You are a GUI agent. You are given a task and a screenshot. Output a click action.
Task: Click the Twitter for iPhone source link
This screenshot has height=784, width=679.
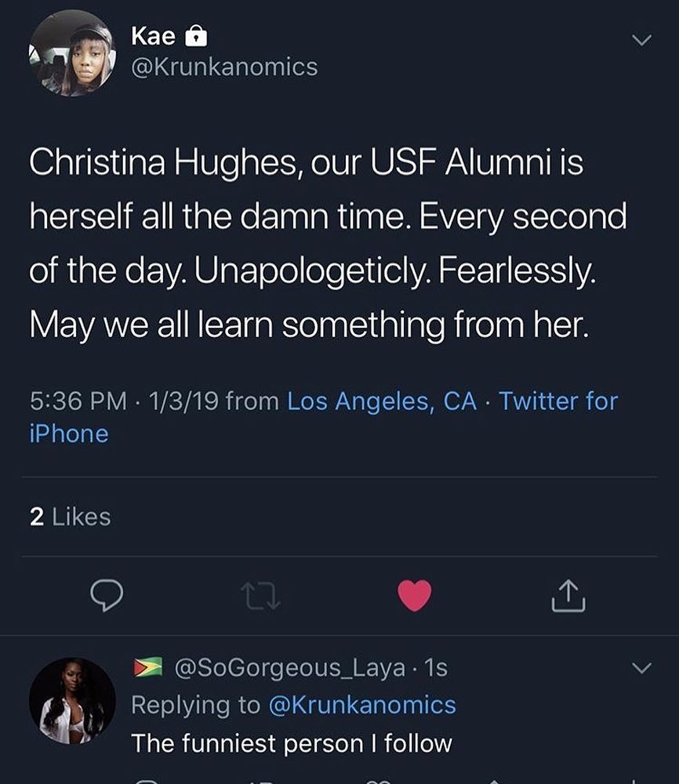coord(558,401)
